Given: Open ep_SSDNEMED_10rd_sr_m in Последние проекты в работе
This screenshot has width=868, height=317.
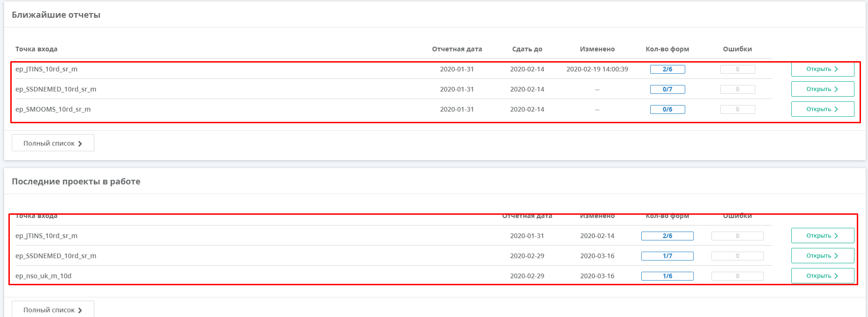Looking at the screenshot, I should (822, 256).
